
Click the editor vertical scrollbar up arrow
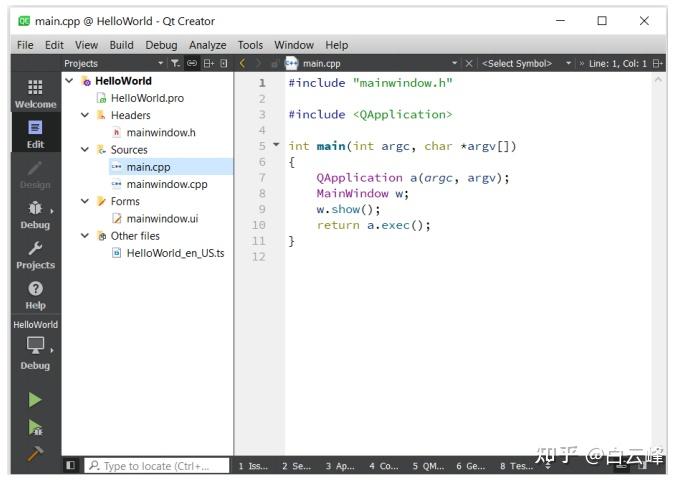(658, 80)
